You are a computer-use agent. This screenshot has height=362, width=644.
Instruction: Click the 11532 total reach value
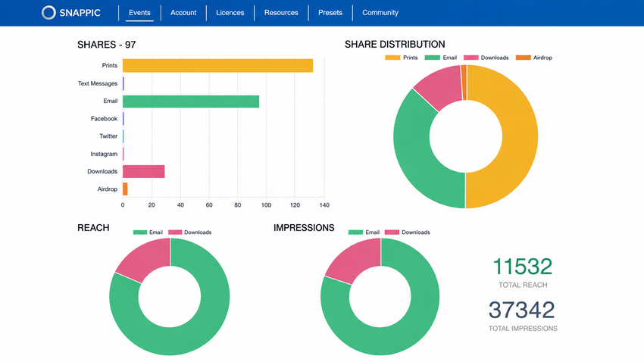(523, 267)
